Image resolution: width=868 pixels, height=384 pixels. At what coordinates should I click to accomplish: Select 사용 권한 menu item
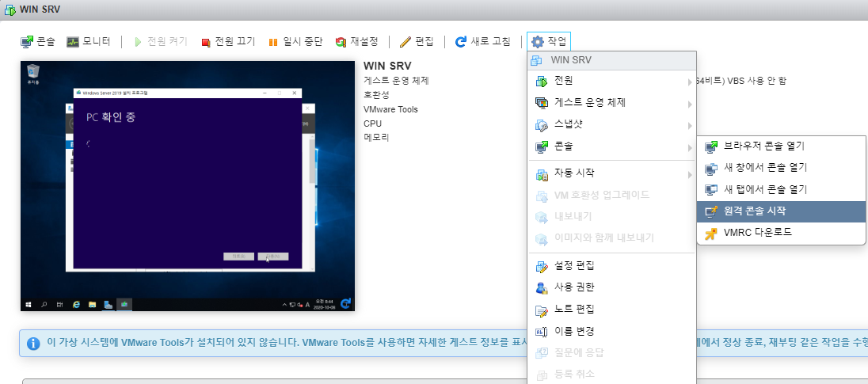[611, 287]
